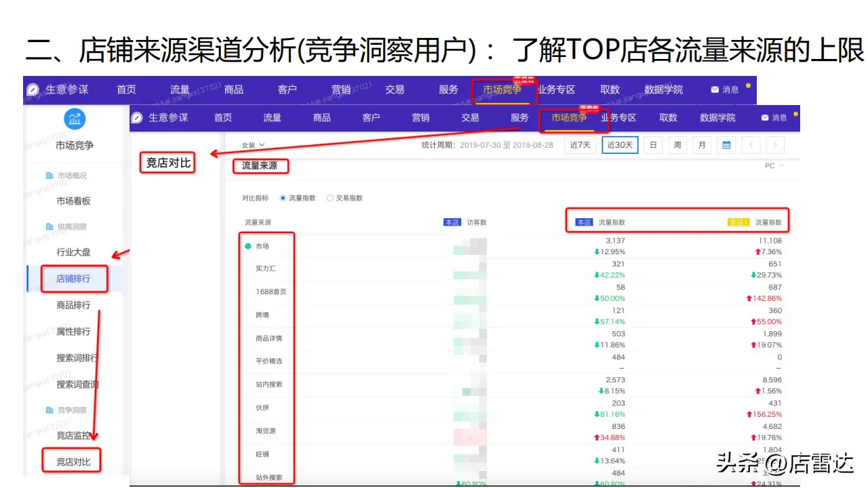This screenshot has width=868, height=488.
Task: Select the 流量指数 radio button
Action: [283, 198]
